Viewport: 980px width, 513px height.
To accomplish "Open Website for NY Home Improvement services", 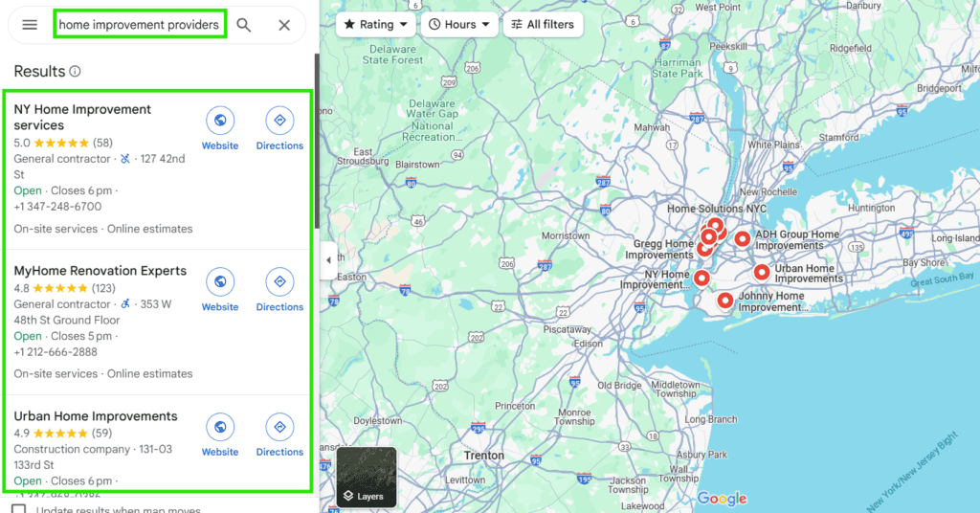I will (x=220, y=128).
